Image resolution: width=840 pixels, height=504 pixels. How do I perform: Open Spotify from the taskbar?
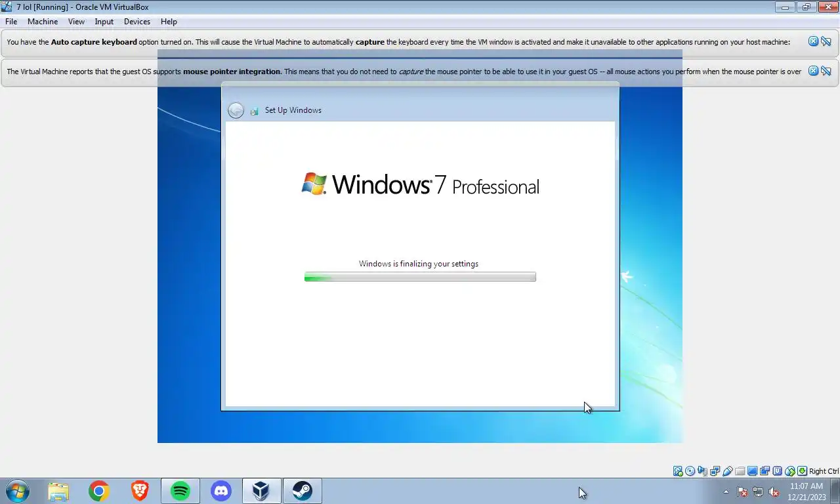pyautogui.click(x=180, y=491)
